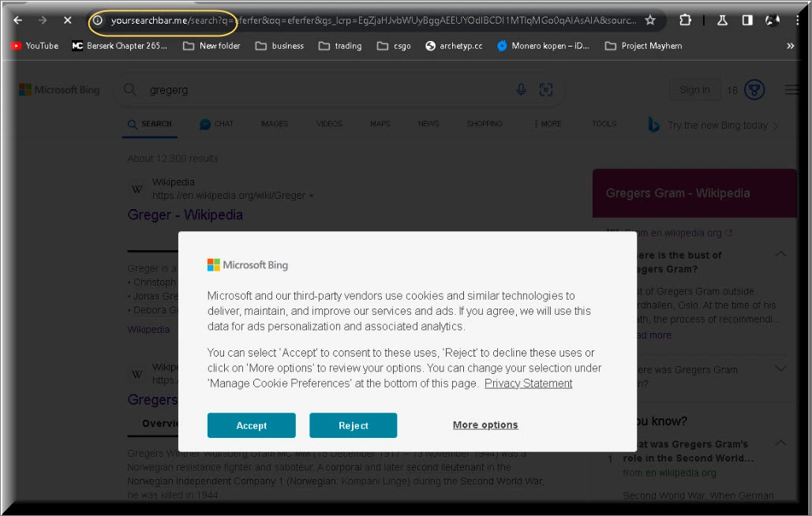Stop page loading with the X button
812x516 pixels.
click(67, 21)
